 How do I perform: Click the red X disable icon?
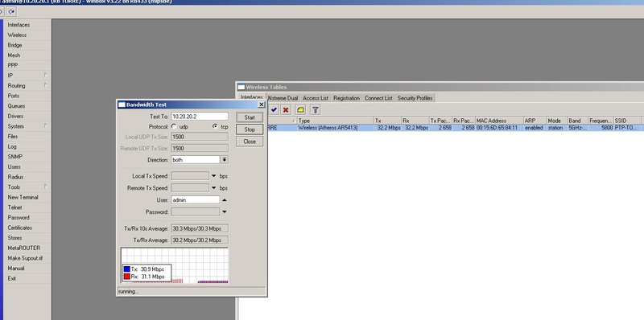pyautogui.click(x=286, y=110)
